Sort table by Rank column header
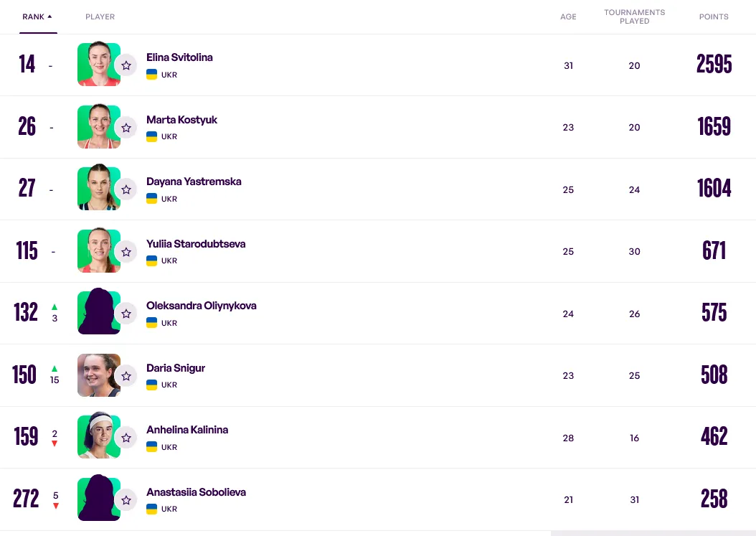This screenshot has height=536, width=756. click(37, 17)
